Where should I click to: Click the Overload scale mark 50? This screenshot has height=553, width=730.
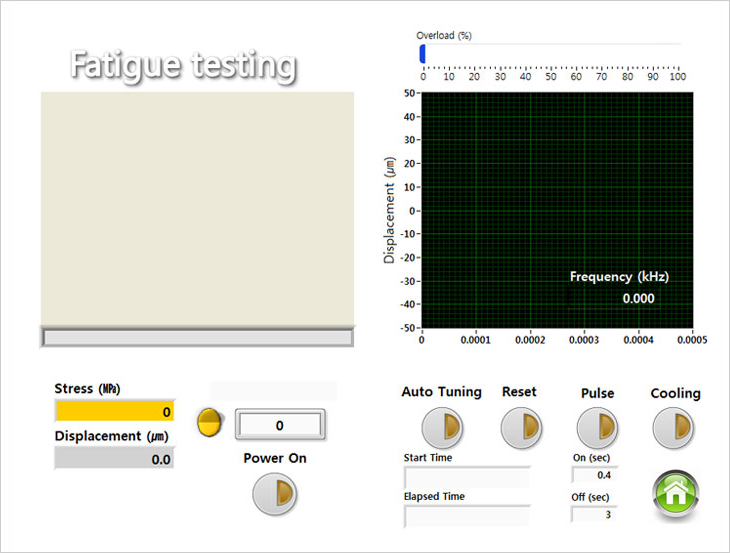tap(551, 77)
